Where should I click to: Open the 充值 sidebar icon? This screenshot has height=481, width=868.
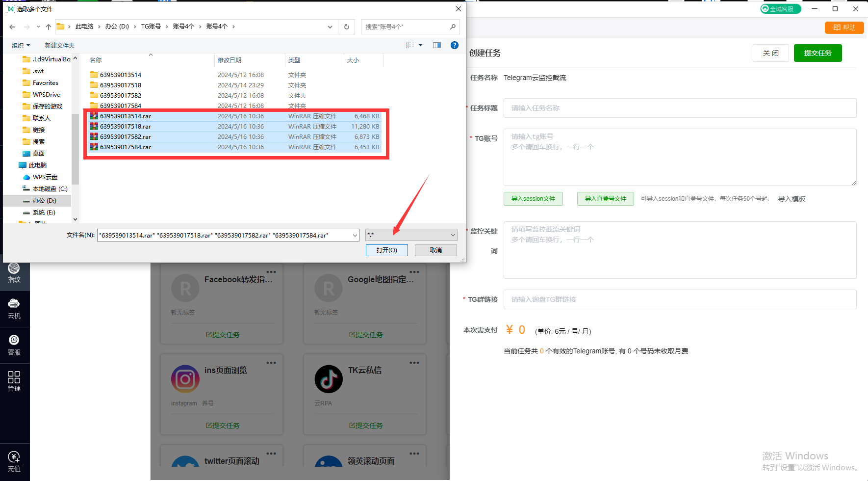click(x=14, y=461)
